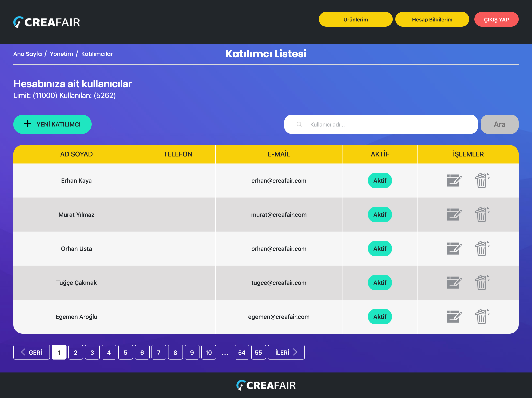Go back with GERİ pagination button

32,352
